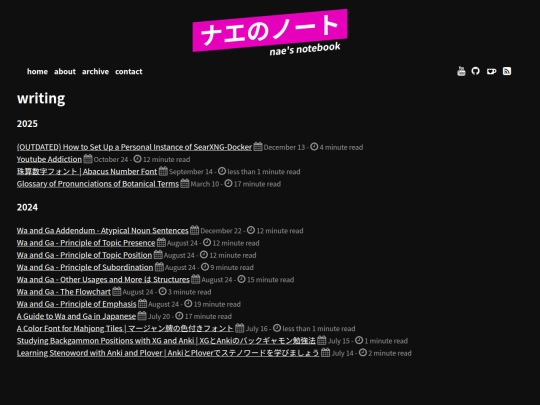Click the 17 minute read text for Glossary
Image resolution: width=540 pixels, height=405 pixels.
pos(257,184)
